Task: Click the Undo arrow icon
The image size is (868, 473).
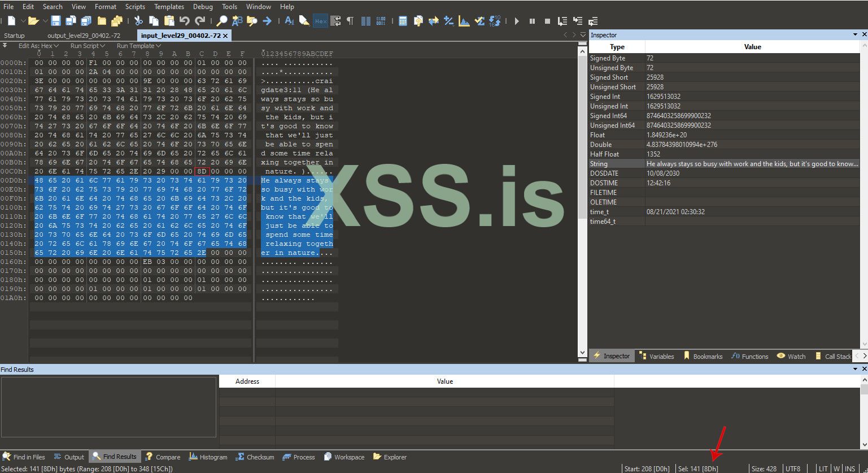Action: pos(184,21)
